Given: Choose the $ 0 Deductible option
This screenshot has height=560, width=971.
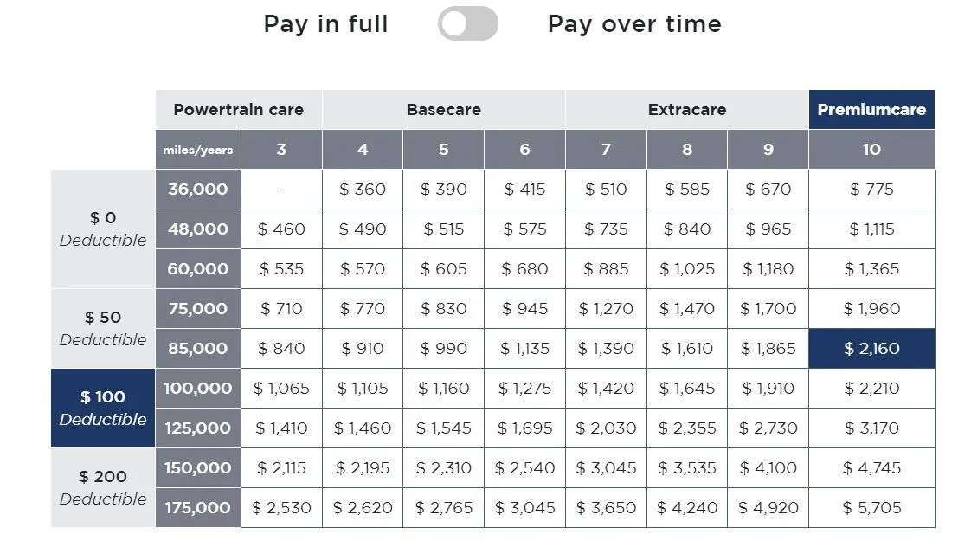Looking at the screenshot, I should point(103,229).
